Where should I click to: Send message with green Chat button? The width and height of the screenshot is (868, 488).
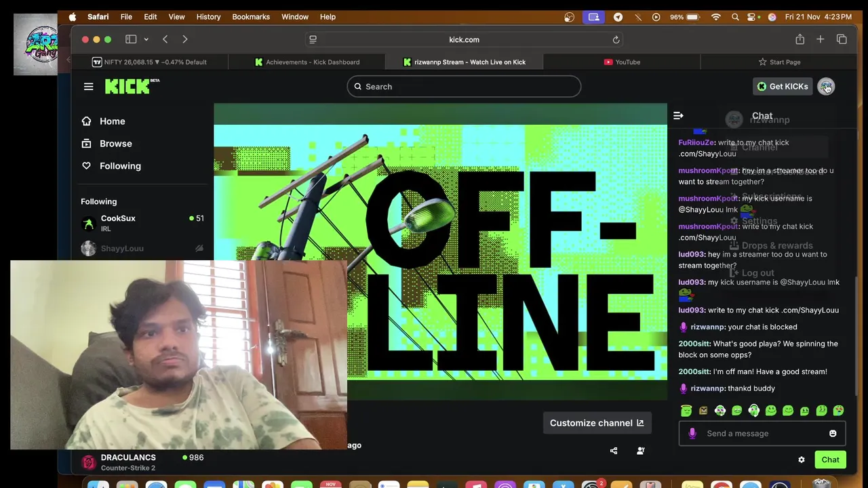830,460
